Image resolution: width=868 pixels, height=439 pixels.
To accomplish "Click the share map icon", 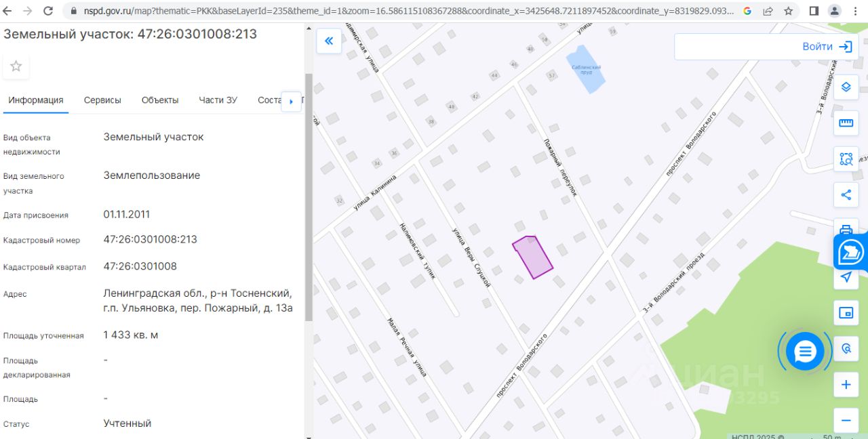I will pos(846,195).
